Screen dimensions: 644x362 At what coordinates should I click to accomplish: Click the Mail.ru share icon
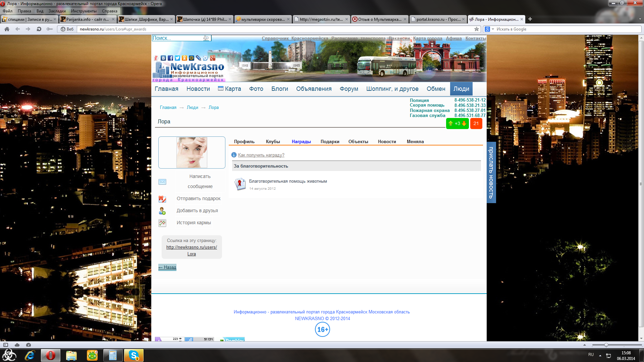pos(192,58)
